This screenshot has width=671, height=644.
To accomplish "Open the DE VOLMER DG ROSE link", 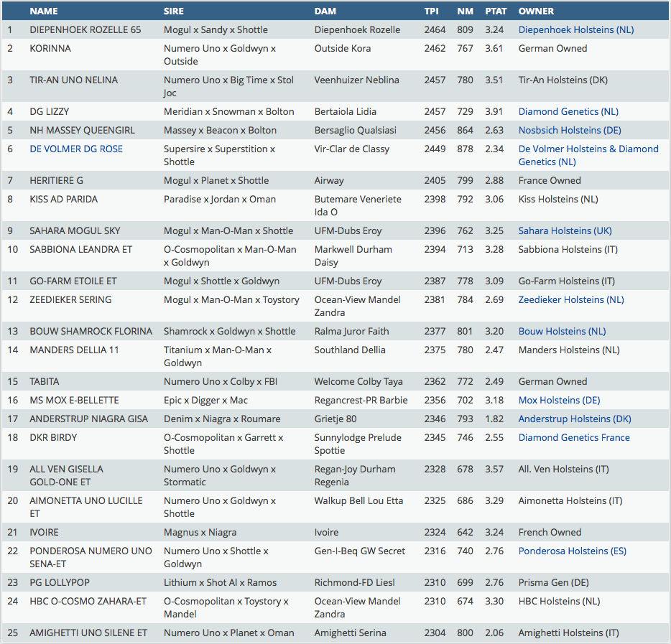I will (x=76, y=149).
